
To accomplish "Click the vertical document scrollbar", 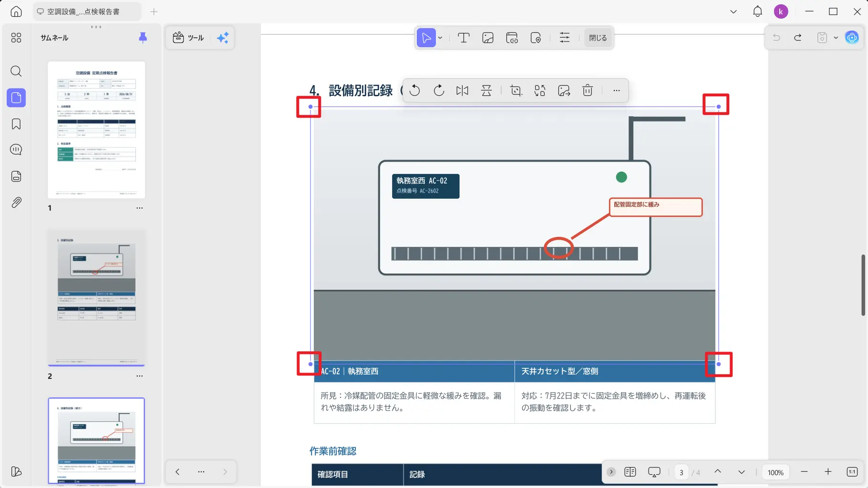I will tap(863, 285).
